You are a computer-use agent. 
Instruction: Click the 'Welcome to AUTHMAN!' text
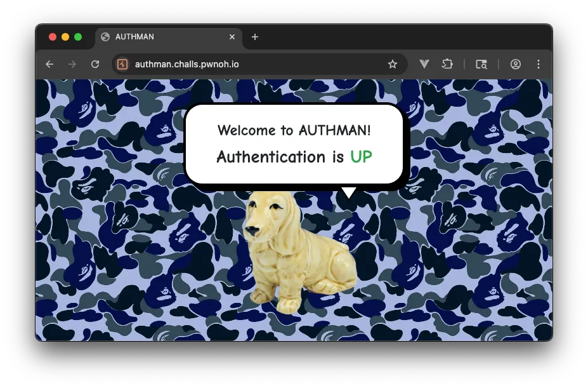(294, 130)
